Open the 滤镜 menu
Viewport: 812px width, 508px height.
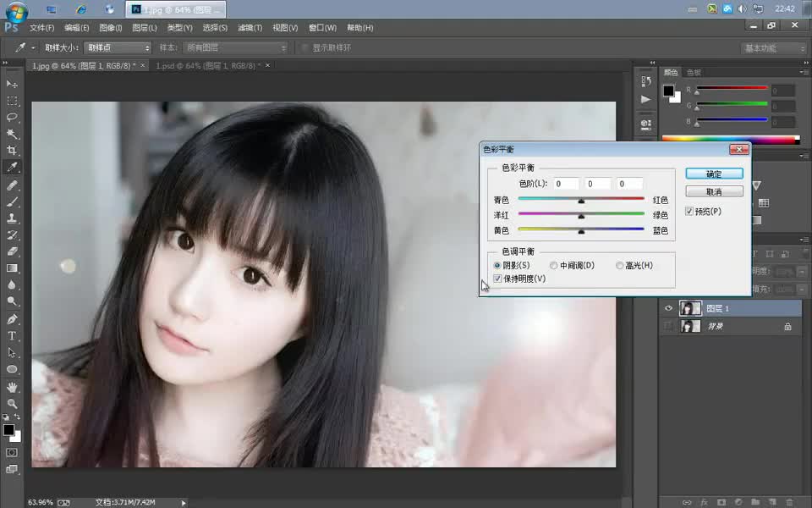[250, 27]
